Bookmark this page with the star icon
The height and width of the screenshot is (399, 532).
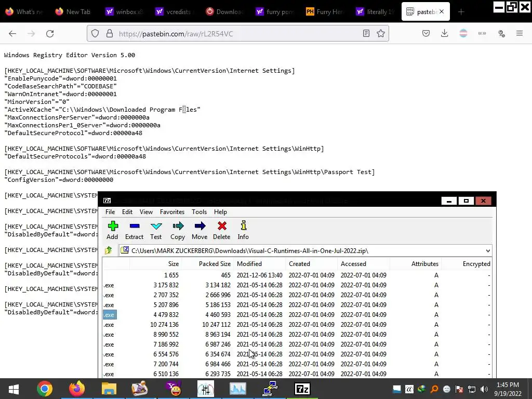[x=381, y=33]
